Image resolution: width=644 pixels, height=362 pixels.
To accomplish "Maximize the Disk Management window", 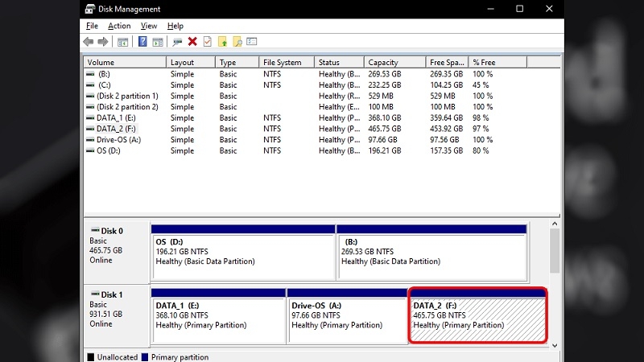I will click(519, 9).
